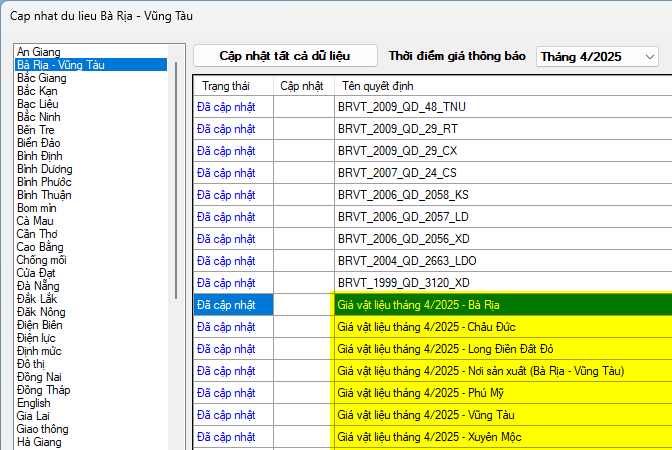Open the 'Tháng 4/2025' month dropdown

point(597,57)
